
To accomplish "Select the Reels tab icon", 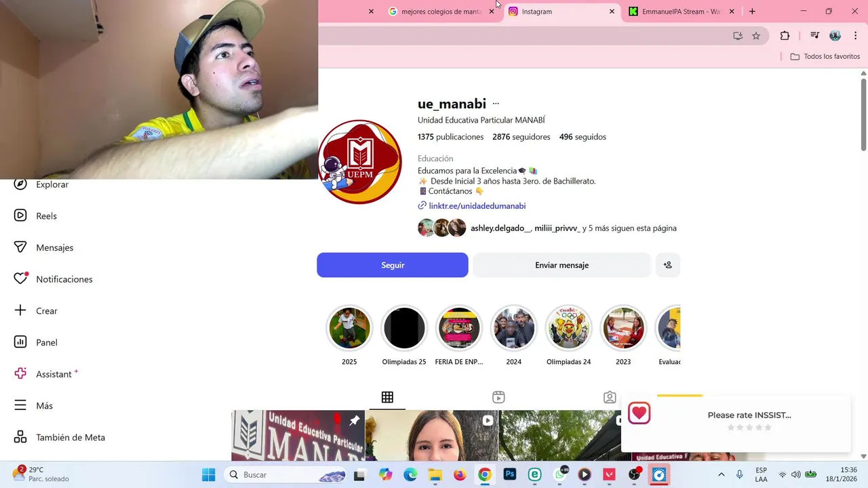I will pos(498,397).
